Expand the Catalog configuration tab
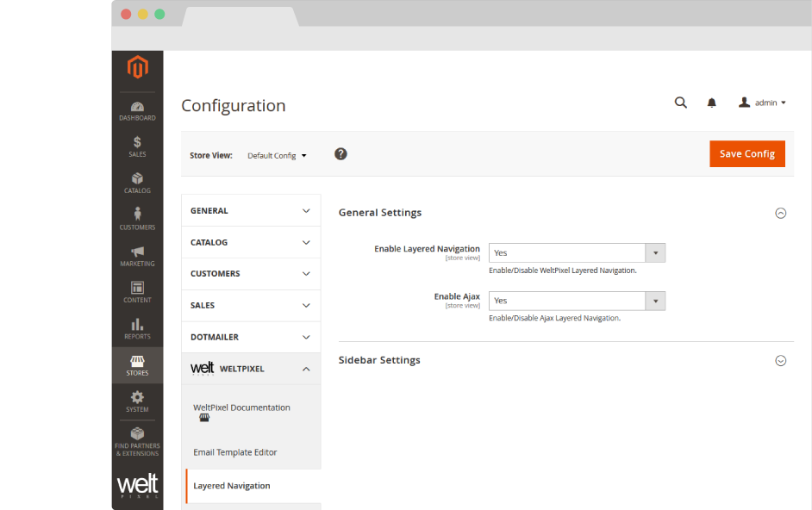Image resolution: width=812 pixels, height=510 pixels. (250, 242)
